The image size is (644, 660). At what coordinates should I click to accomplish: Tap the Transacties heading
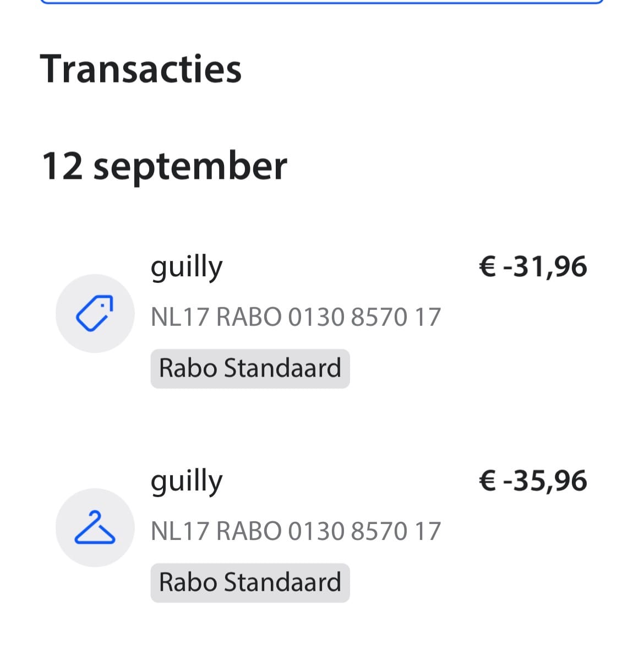(x=140, y=69)
